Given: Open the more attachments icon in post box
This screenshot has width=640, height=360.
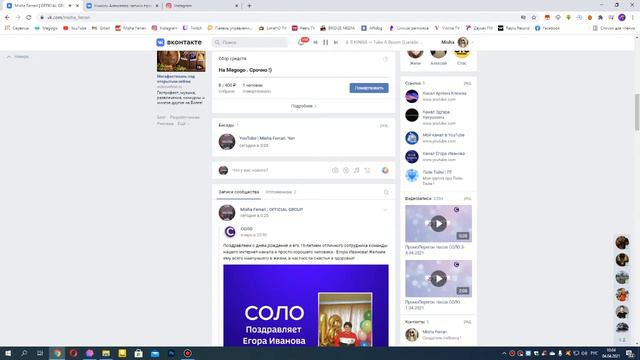Looking at the screenshot, I should tap(367, 170).
